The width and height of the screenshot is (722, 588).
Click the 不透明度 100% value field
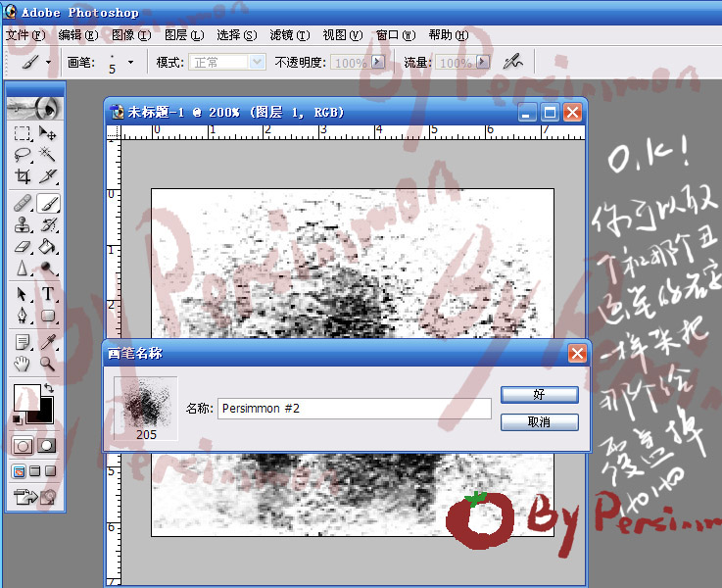tap(351, 62)
